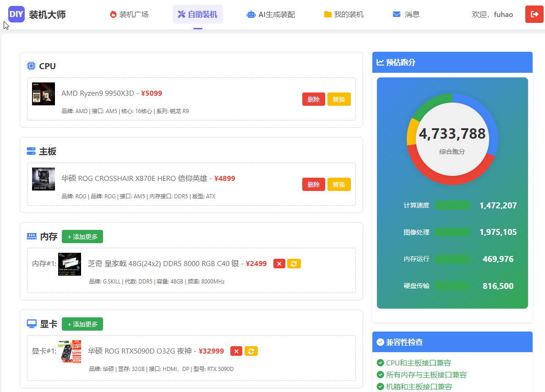Click the 综合跑分 donut chart
Image resolution: width=545 pixels, height=392 pixels.
[x=452, y=139]
